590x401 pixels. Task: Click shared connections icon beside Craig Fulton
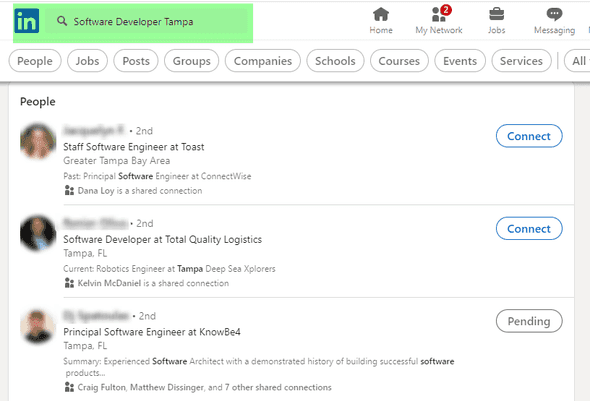[69, 387]
